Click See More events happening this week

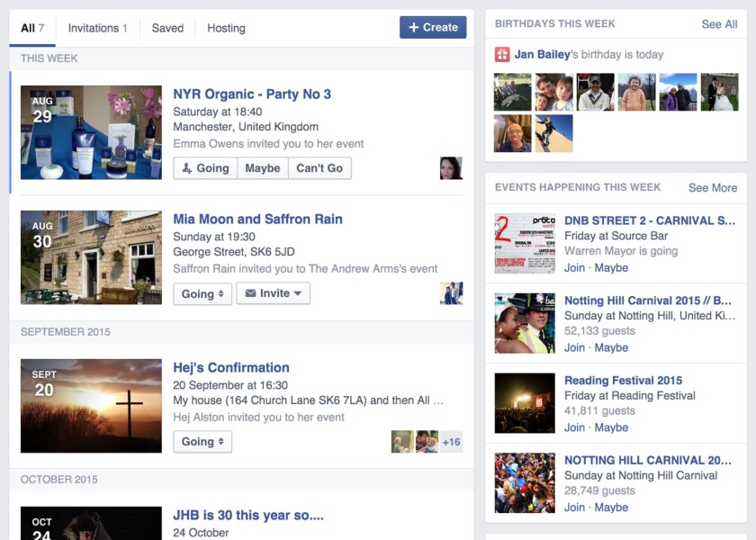[x=712, y=187]
